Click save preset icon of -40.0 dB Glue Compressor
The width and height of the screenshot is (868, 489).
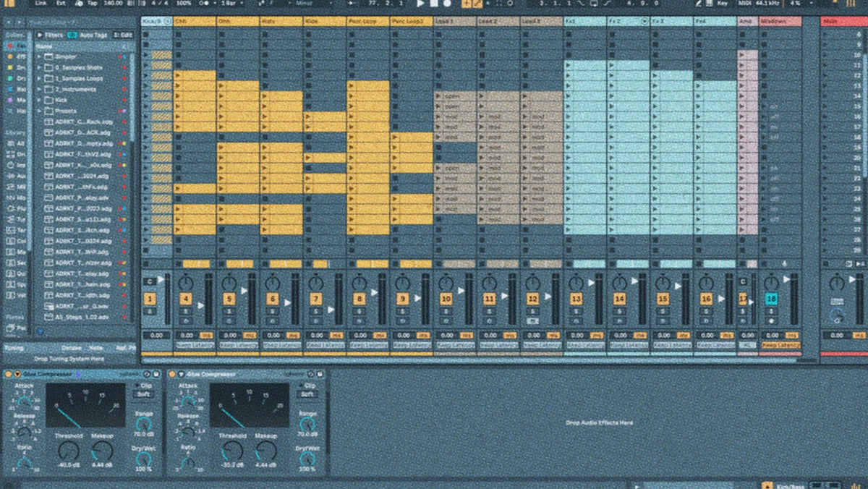pos(156,374)
